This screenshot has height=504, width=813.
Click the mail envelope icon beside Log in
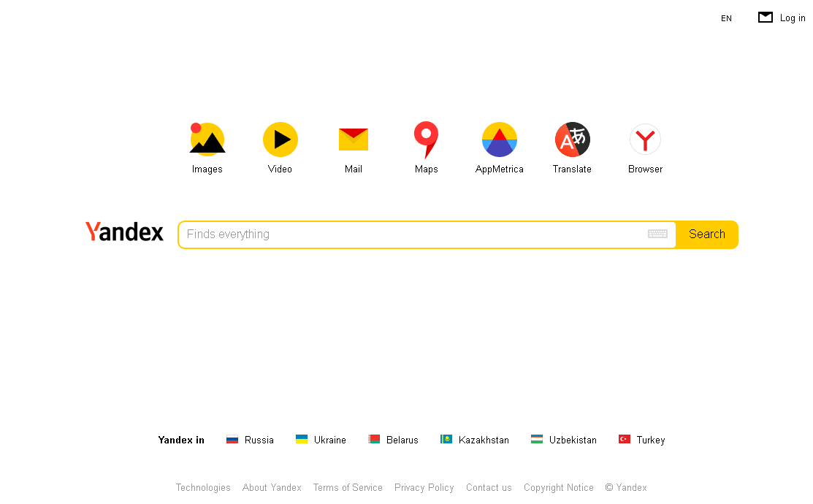(x=766, y=17)
